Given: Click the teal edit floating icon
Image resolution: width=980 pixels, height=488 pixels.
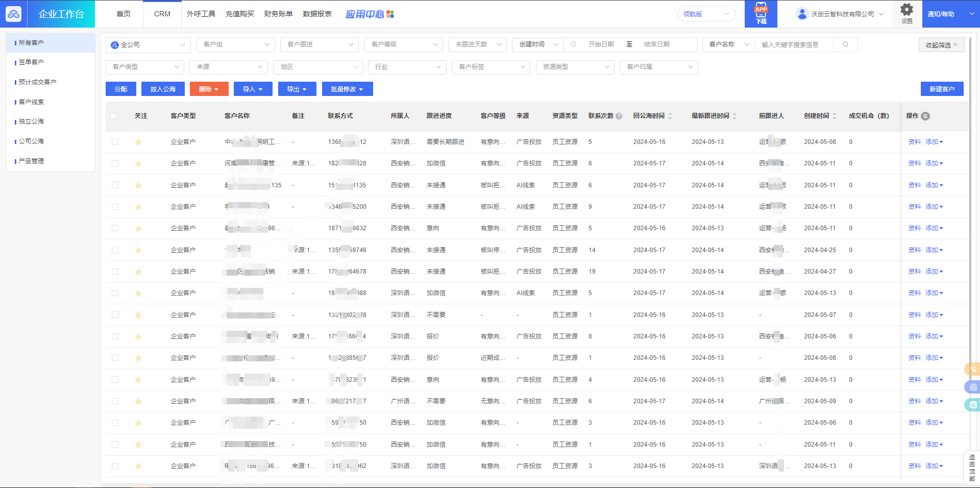Looking at the screenshot, I should pyautogui.click(x=973, y=405).
